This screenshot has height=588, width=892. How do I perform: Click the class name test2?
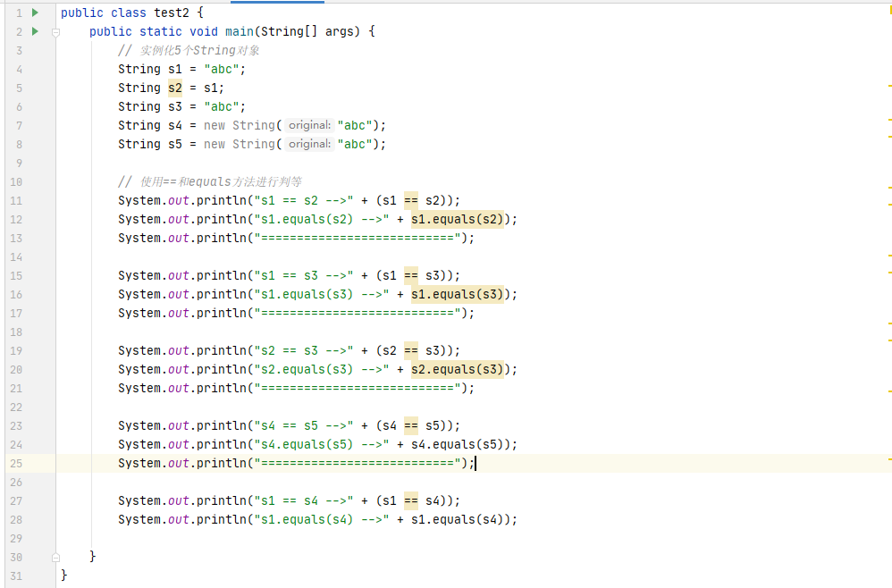point(172,13)
